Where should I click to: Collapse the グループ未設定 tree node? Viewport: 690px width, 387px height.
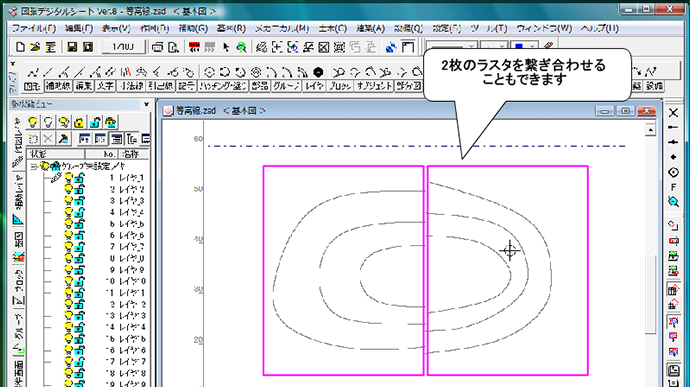coord(33,166)
